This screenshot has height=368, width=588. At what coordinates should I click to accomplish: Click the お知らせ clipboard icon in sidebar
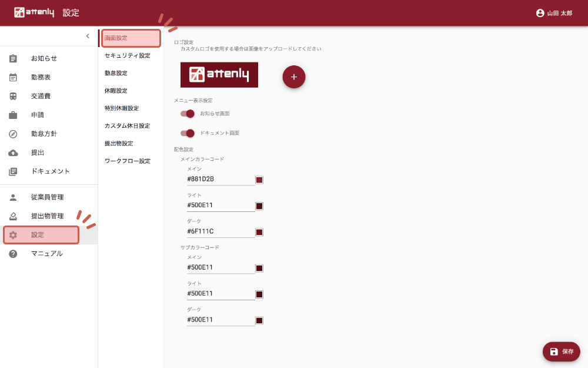(x=13, y=58)
